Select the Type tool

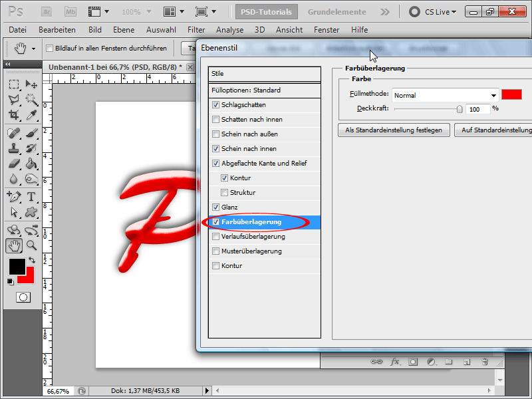(31, 197)
